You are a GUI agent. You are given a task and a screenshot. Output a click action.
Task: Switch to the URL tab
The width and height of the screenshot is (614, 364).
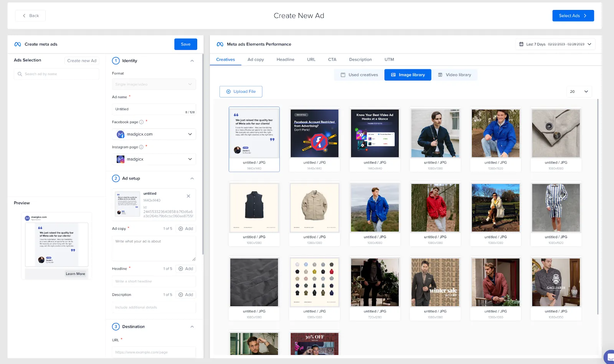pos(311,60)
